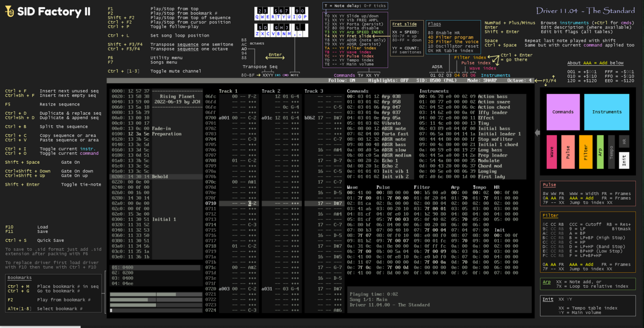This screenshot has width=644, height=328.
Task: Click sequence b862 in Track 3
Action: (310, 118)
